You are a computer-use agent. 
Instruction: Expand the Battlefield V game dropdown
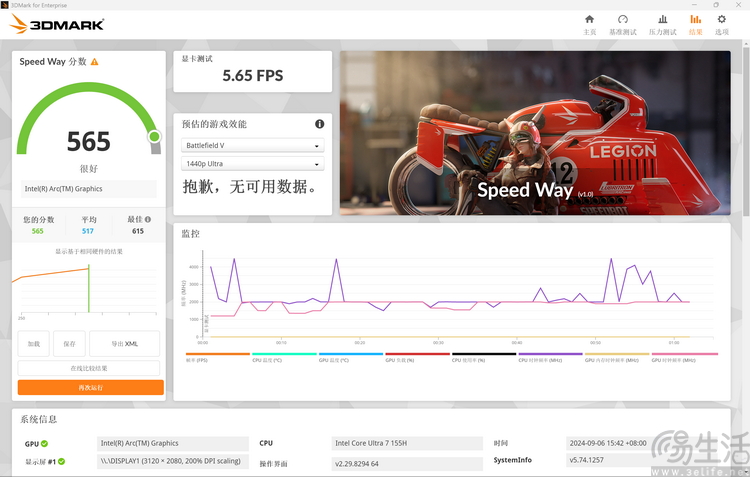click(253, 145)
